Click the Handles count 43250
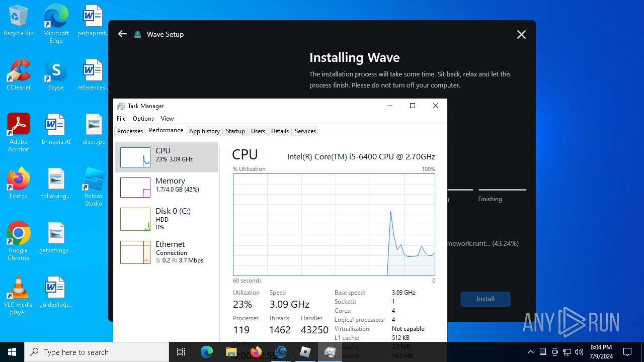644x362 pixels. tap(314, 330)
